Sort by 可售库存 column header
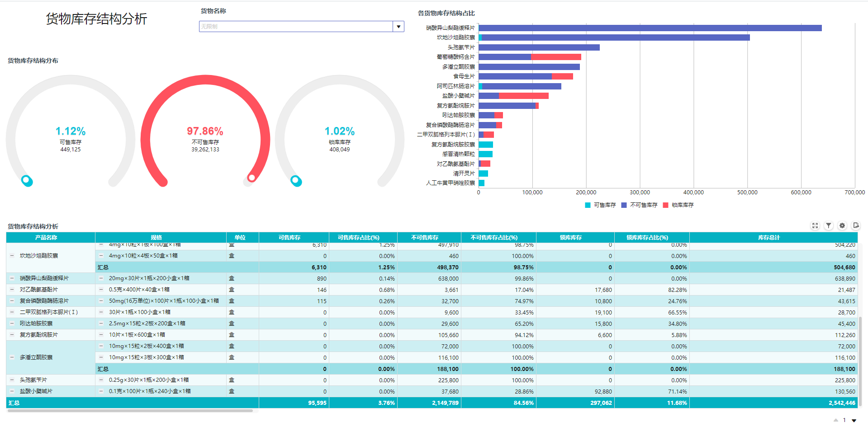The image size is (868, 427). point(294,238)
